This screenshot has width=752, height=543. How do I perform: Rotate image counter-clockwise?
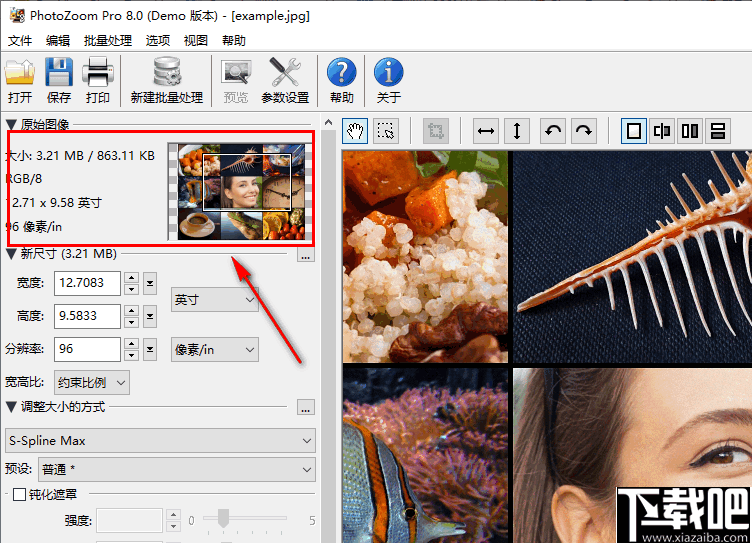(x=553, y=131)
